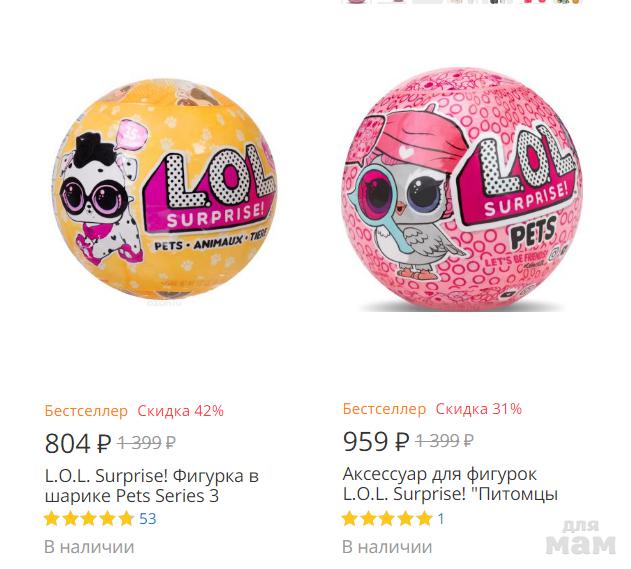Image resolution: width=631 pixels, height=569 pixels.
Task: Click the "Скидка 31%" discount badge
Action: click(478, 409)
